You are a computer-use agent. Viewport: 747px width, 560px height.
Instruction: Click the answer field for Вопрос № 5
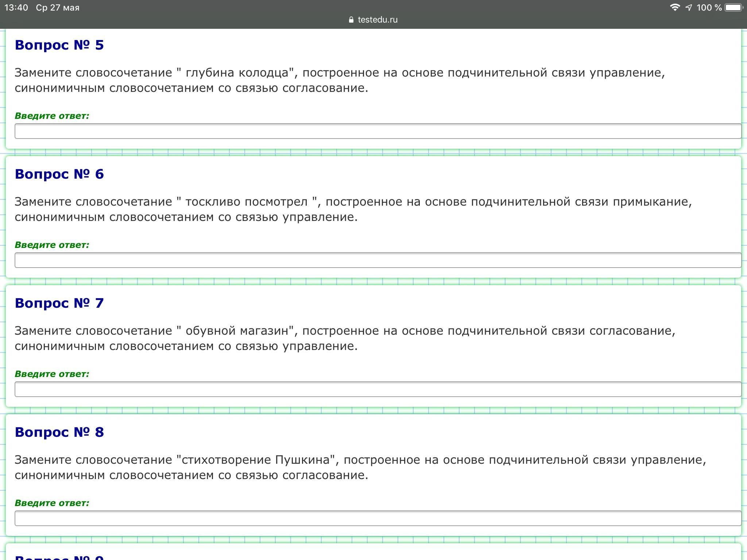coord(378,131)
